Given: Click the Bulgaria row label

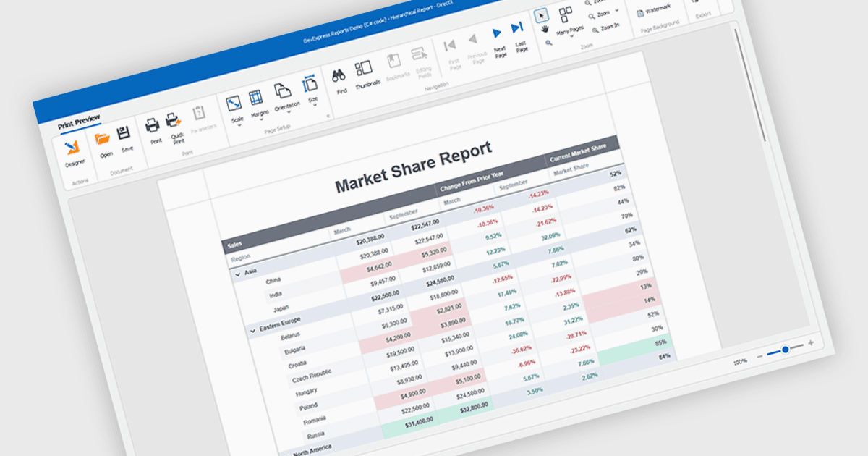Looking at the screenshot, I should coord(297,350).
